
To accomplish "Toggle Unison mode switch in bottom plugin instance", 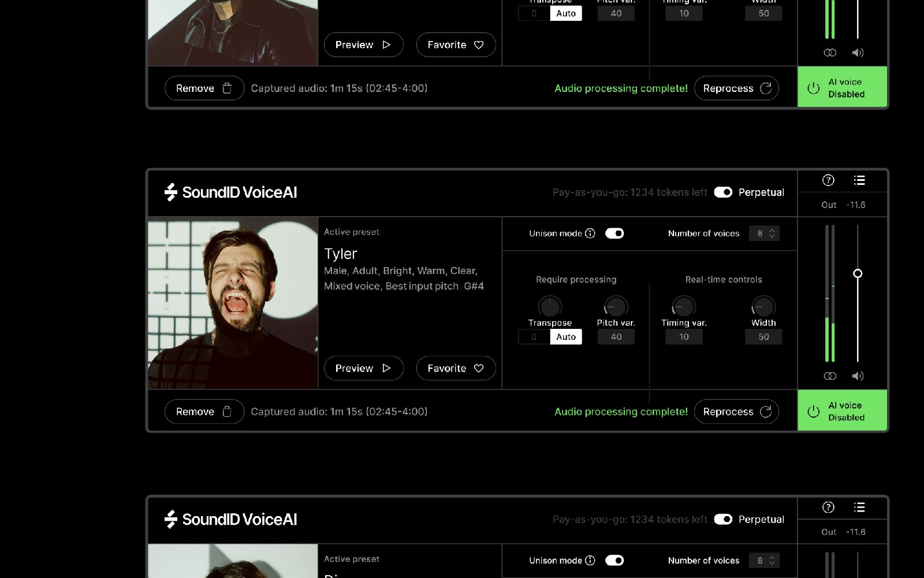I will 614,561.
